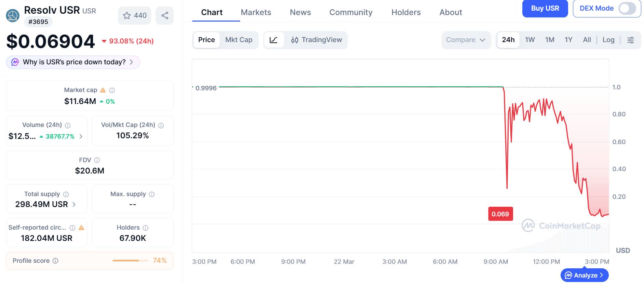The width and height of the screenshot is (644, 283).
Task: Open the share icon button
Action: [x=164, y=15]
